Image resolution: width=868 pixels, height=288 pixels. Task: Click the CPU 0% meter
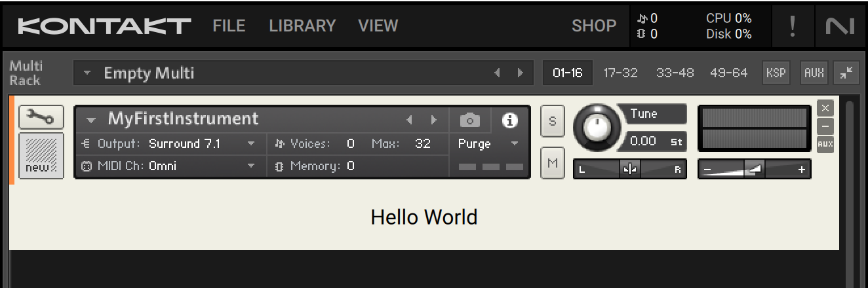729,18
